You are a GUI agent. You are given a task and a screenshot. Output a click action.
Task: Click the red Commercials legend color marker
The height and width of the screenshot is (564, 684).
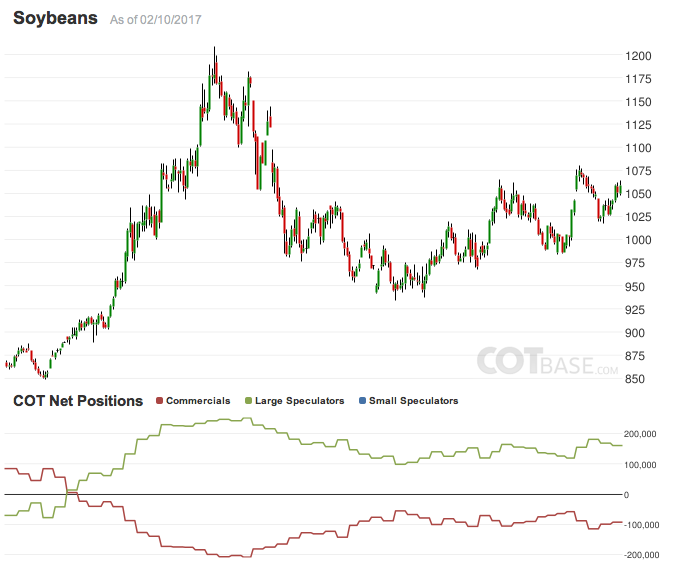[160, 400]
